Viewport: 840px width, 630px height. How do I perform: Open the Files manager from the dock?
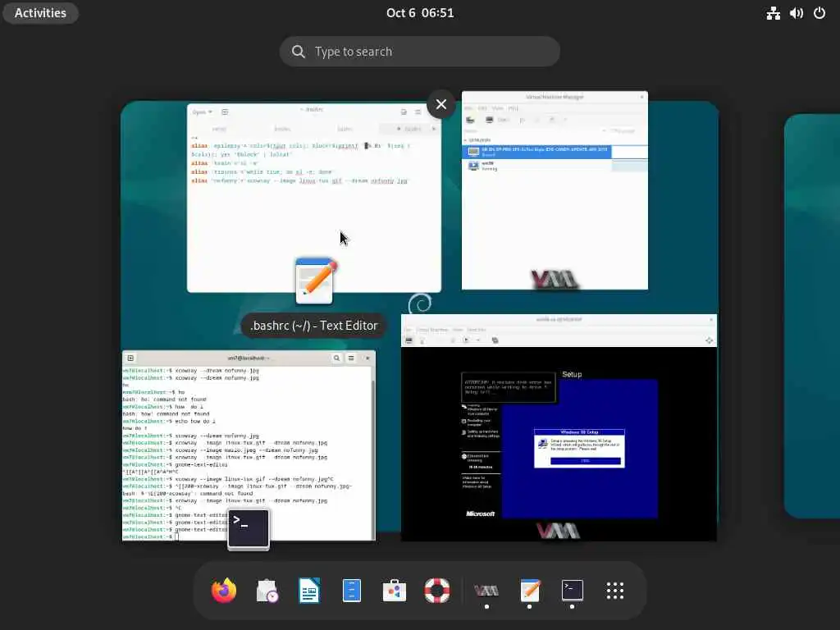pos(351,591)
